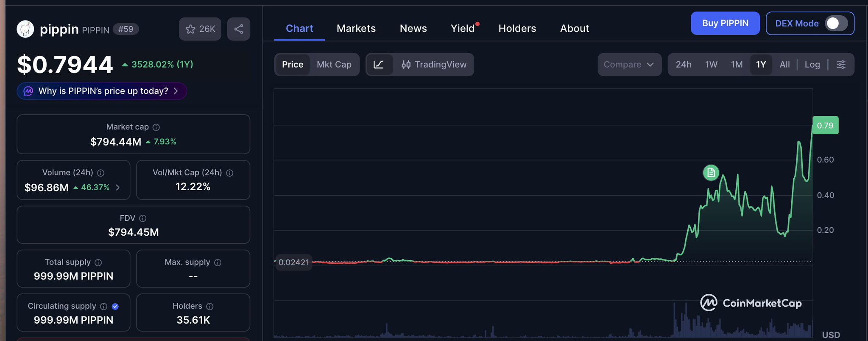Click the 0.20 y-axis label
This screenshot has width=868, height=341.
826,230
